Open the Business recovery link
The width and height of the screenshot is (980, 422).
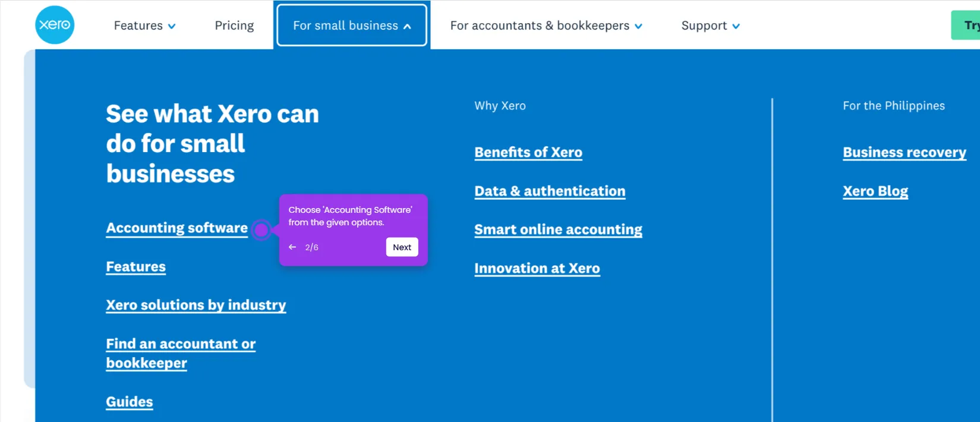tap(905, 153)
